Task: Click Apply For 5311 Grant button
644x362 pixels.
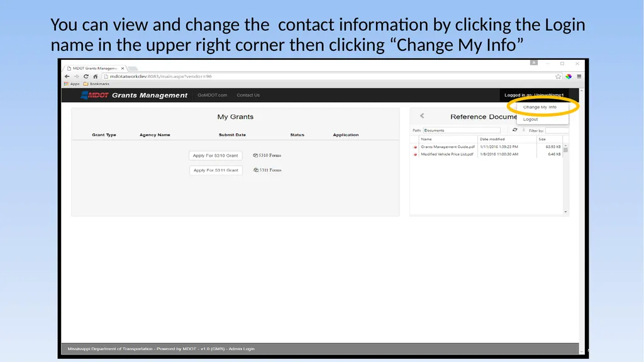Action: coord(216,171)
